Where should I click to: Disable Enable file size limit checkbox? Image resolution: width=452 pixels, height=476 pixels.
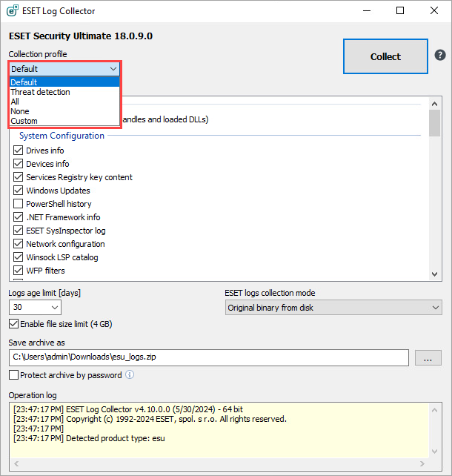point(13,324)
